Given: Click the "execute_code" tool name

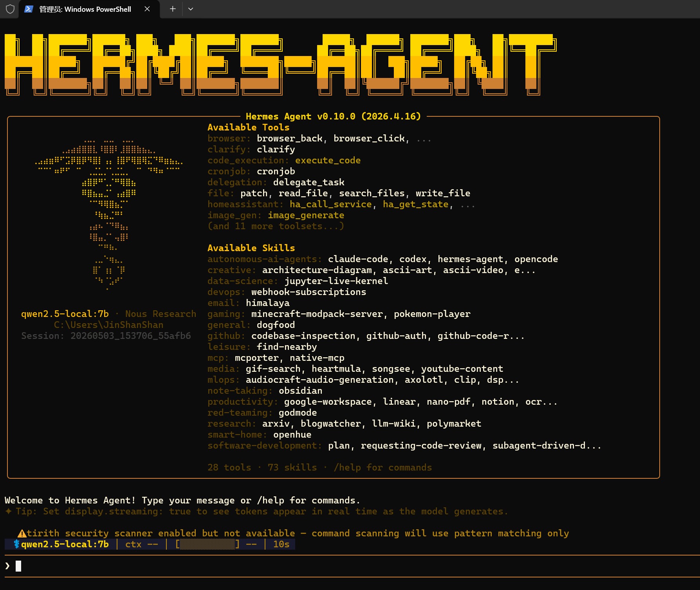Looking at the screenshot, I should click(328, 160).
